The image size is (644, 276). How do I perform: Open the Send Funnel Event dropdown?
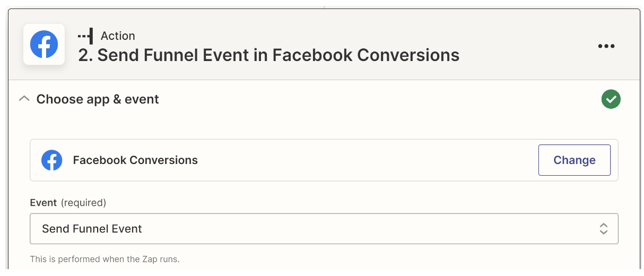pos(324,229)
